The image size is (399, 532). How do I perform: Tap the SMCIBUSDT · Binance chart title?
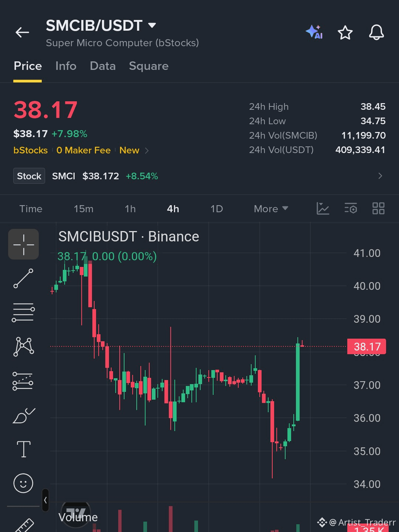129,237
